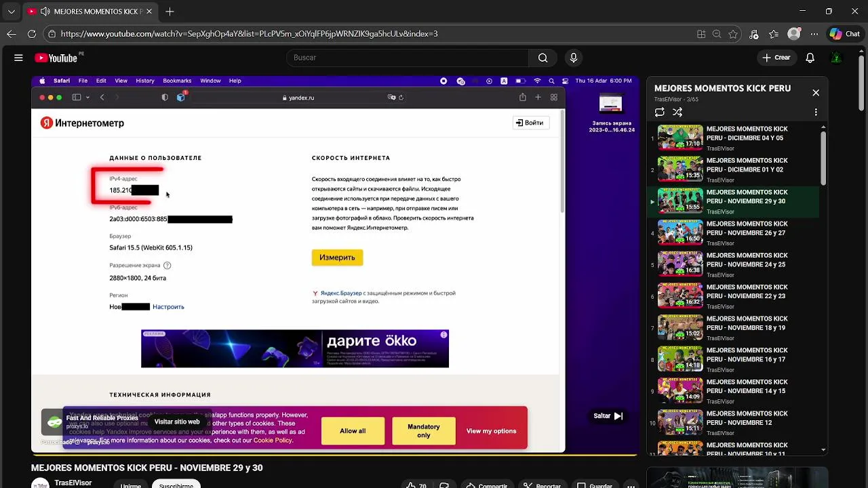Image resolution: width=868 pixels, height=488 pixels.
Task: Open the YouTube account avatar menu
Action: [837, 58]
